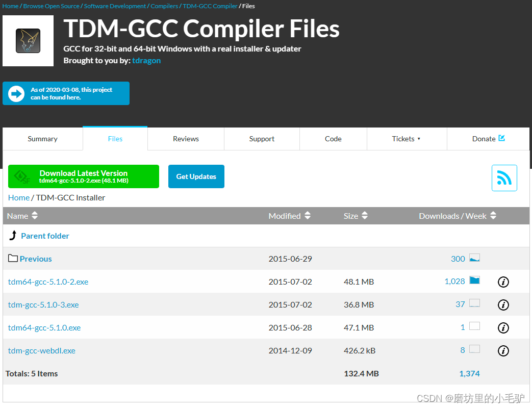Open the Summary tab
The height and width of the screenshot is (408, 532).
(x=43, y=139)
